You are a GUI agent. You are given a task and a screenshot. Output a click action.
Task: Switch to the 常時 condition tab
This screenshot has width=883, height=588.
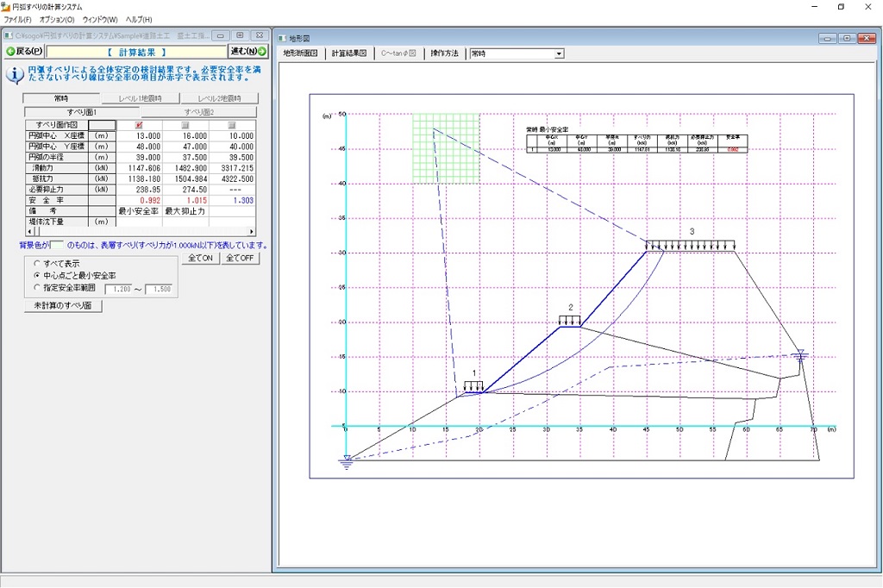click(x=61, y=98)
